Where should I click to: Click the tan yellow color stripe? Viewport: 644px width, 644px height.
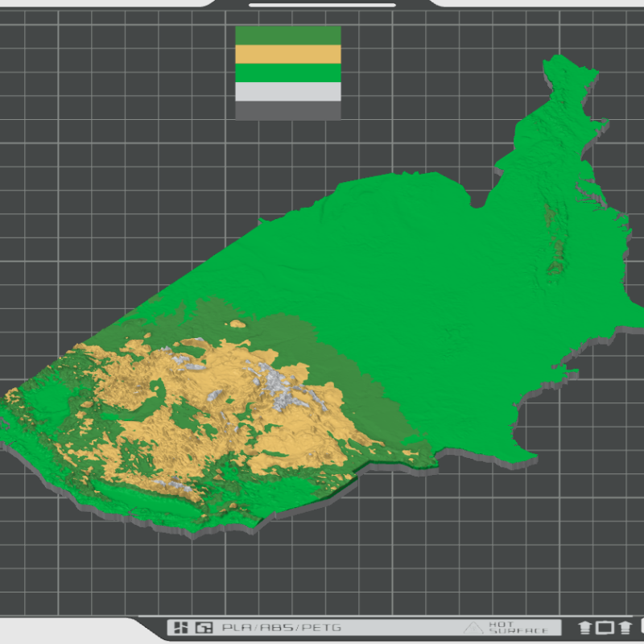[287, 54]
